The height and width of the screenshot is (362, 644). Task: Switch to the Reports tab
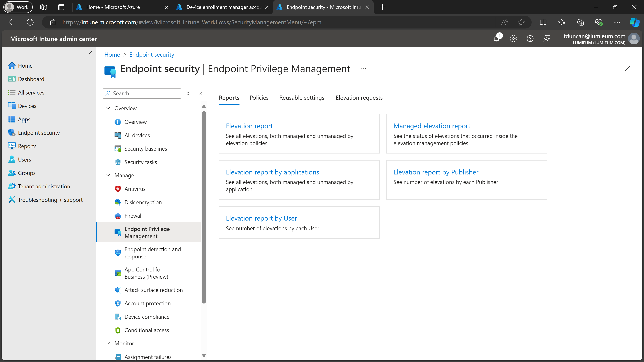coord(229,98)
